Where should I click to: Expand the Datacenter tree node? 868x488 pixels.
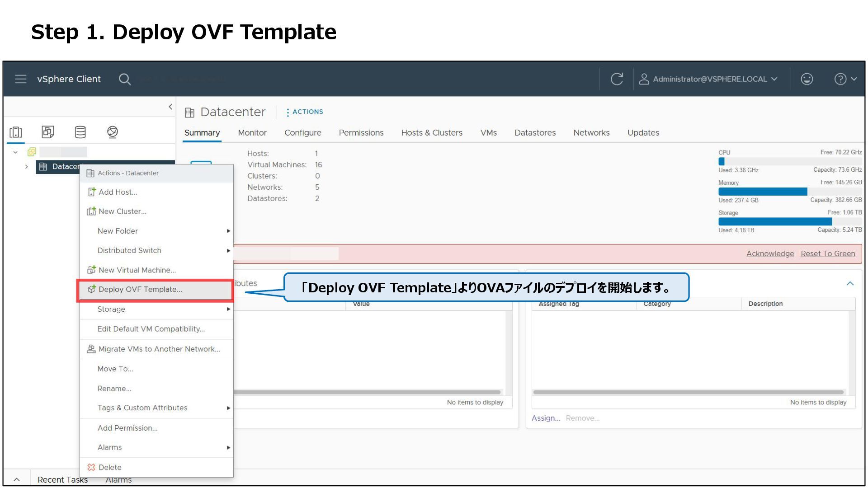(x=26, y=167)
